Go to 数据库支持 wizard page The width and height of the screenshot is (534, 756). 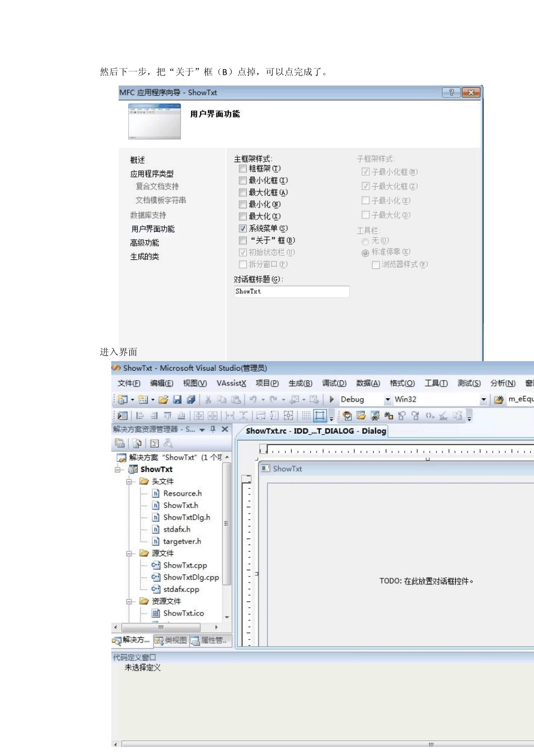[148, 215]
